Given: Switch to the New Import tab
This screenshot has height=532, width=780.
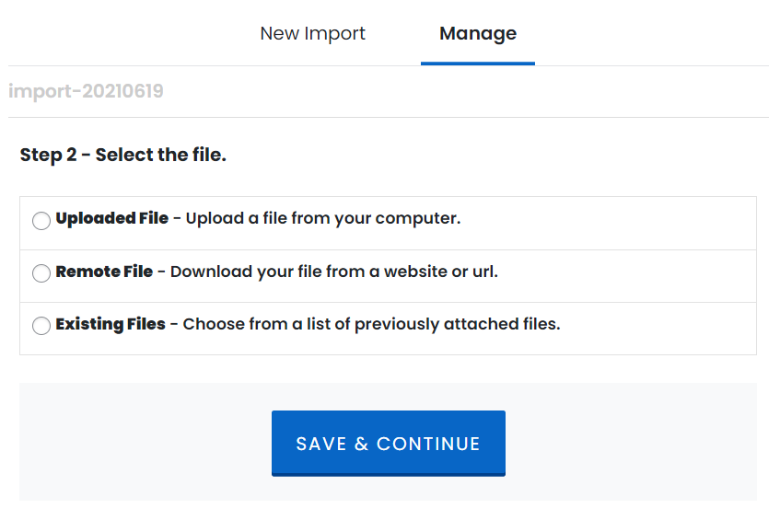Looking at the screenshot, I should click(x=312, y=33).
